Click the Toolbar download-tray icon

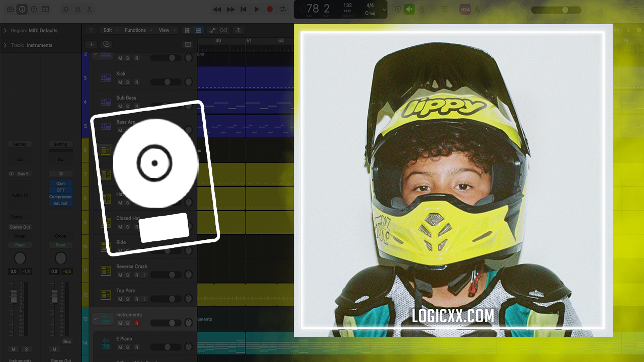(46, 9)
